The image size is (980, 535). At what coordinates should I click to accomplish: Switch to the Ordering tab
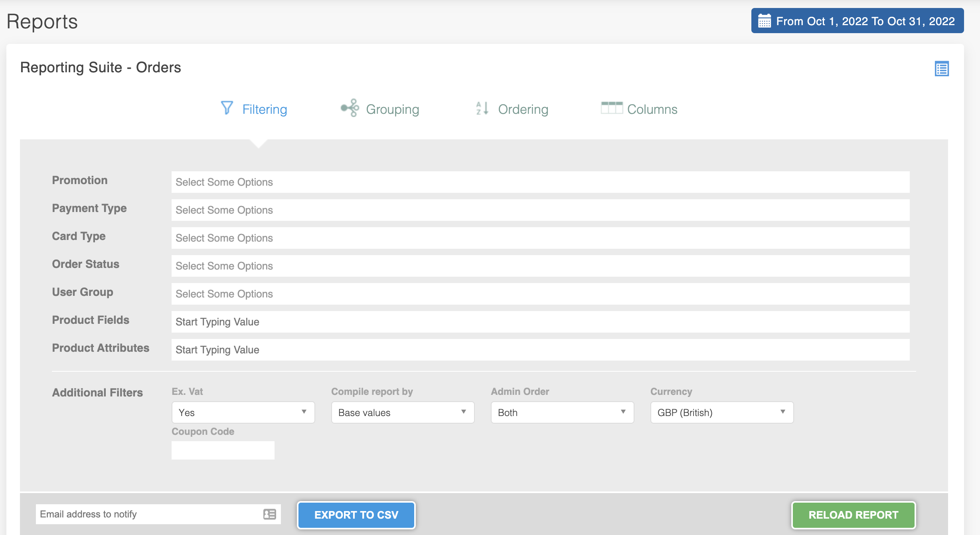[x=523, y=109]
